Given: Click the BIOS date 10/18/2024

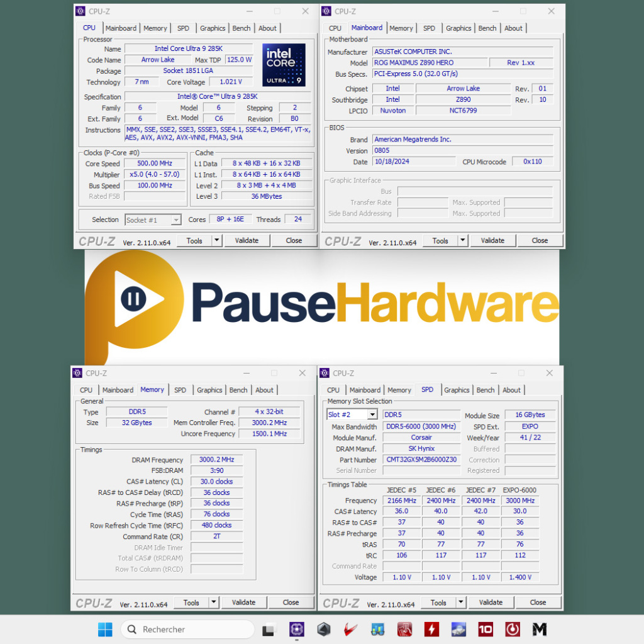Looking at the screenshot, I should coord(414,162).
